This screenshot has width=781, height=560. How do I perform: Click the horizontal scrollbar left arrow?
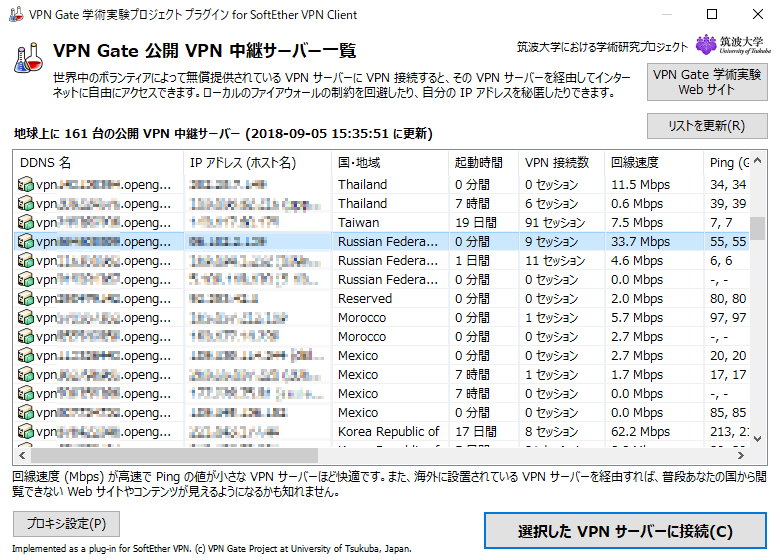pyautogui.click(x=22, y=455)
